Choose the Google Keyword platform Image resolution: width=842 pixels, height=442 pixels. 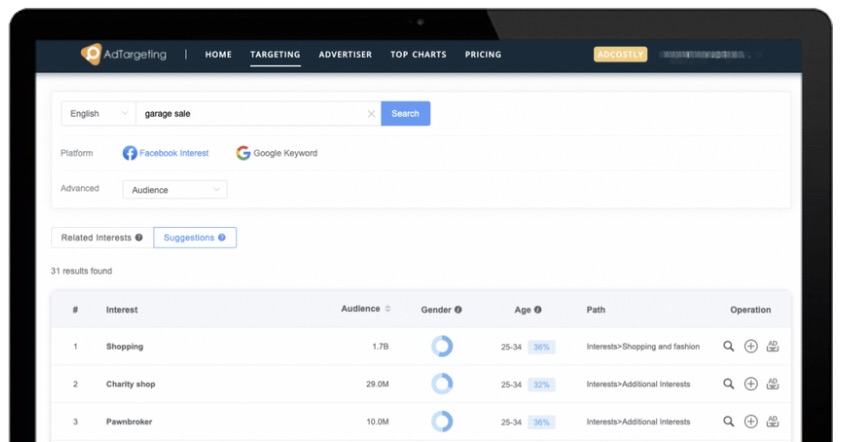coord(277,153)
